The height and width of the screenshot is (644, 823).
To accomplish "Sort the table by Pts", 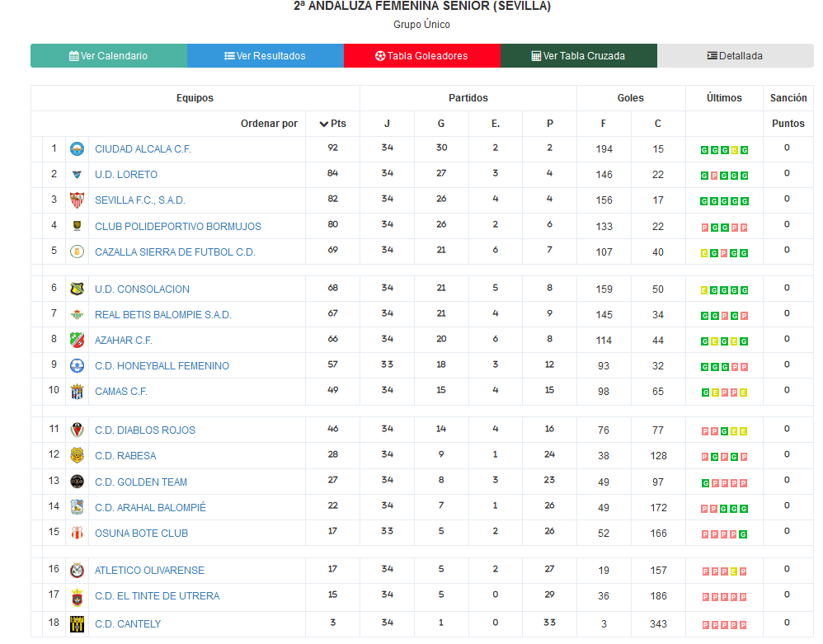I will click(x=333, y=124).
